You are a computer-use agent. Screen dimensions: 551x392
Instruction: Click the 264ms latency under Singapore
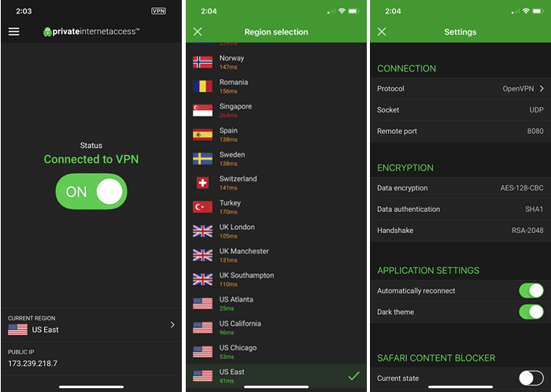[x=228, y=115]
